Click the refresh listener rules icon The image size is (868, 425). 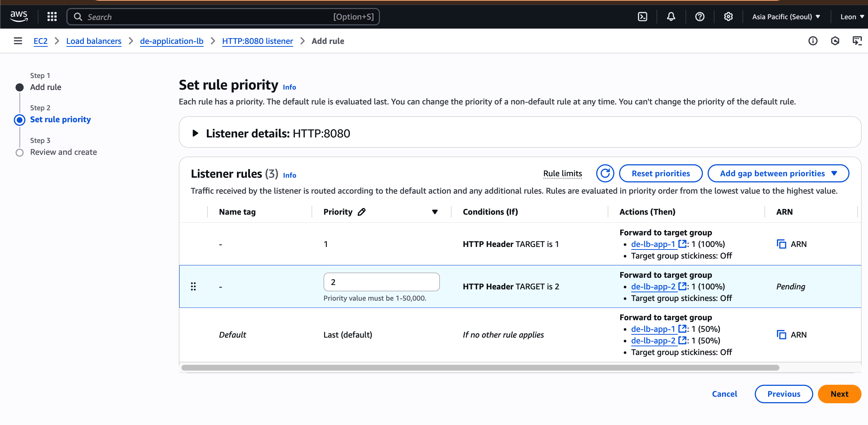pyautogui.click(x=605, y=173)
